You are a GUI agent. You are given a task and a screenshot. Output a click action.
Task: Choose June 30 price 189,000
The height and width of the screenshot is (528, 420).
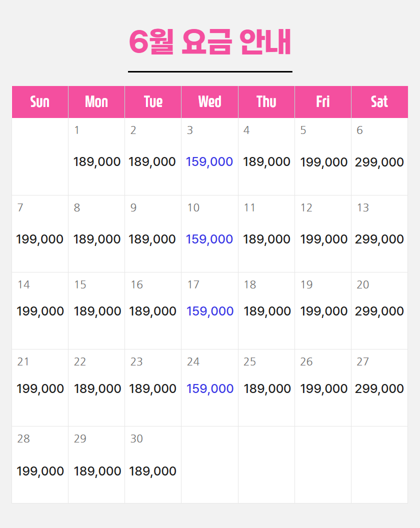pyautogui.click(x=152, y=471)
